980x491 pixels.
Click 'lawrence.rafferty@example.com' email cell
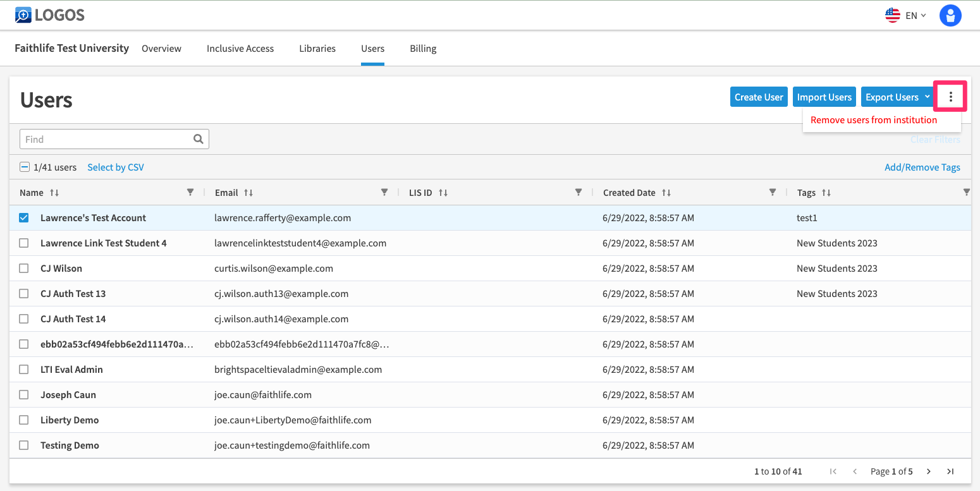(x=283, y=218)
